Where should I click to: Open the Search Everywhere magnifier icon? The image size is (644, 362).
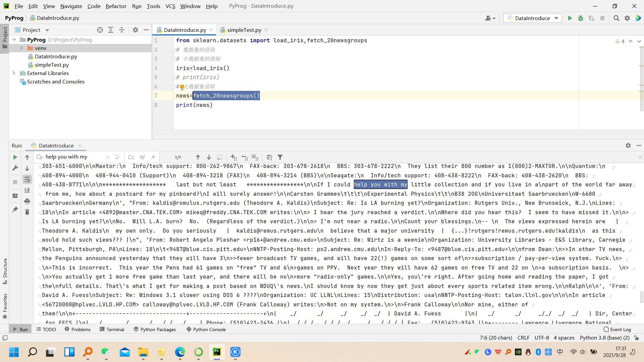tap(616, 18)
